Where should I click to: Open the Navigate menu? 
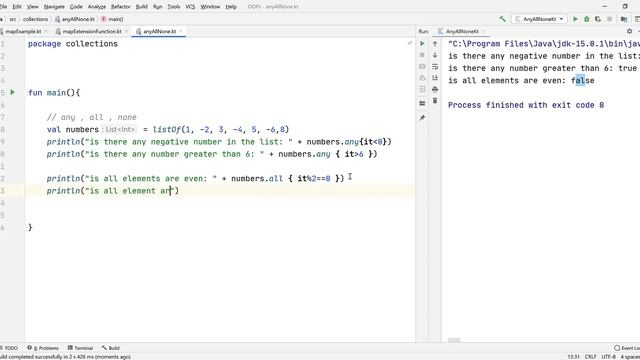[54, 7]
